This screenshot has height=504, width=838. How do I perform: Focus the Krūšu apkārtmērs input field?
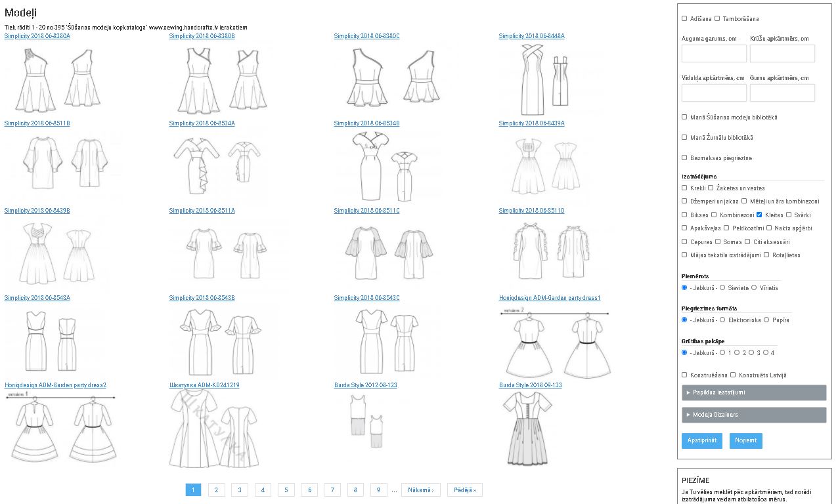782,54
